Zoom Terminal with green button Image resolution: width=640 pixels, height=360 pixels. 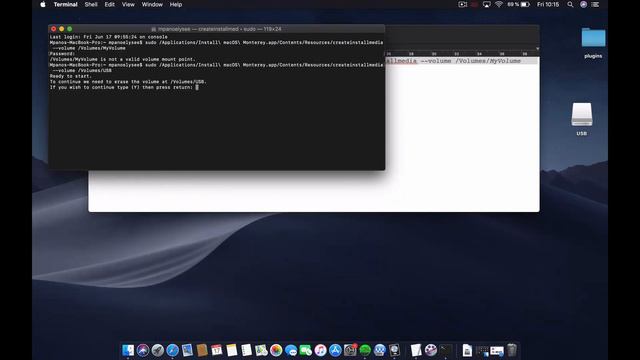pyautogui.click(x=70, y=29)
